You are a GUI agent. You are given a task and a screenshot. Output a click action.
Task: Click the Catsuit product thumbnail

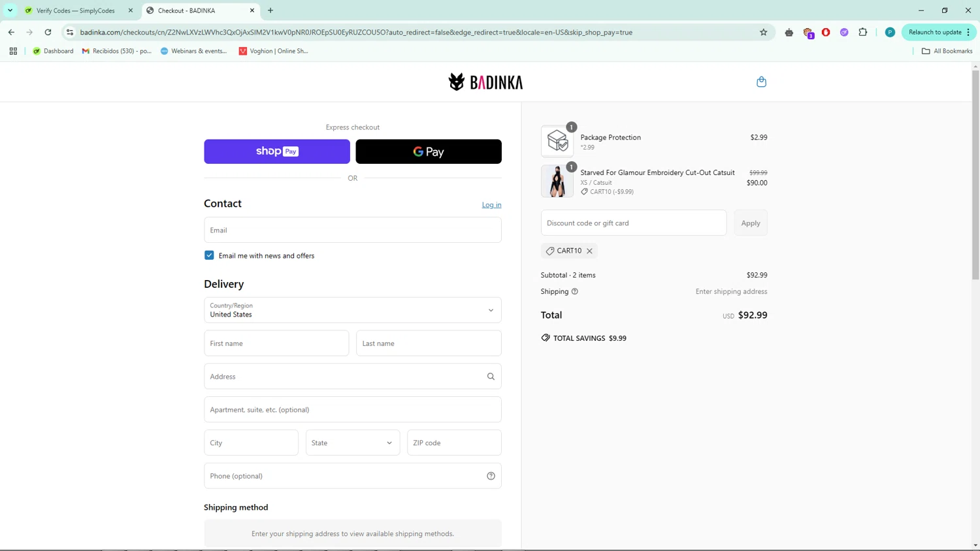(557, 181)
